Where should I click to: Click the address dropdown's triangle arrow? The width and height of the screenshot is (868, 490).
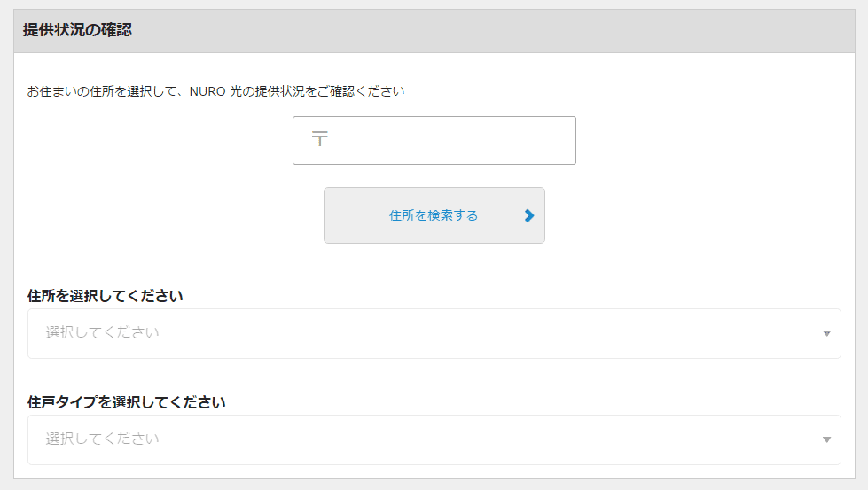point(826,333)
